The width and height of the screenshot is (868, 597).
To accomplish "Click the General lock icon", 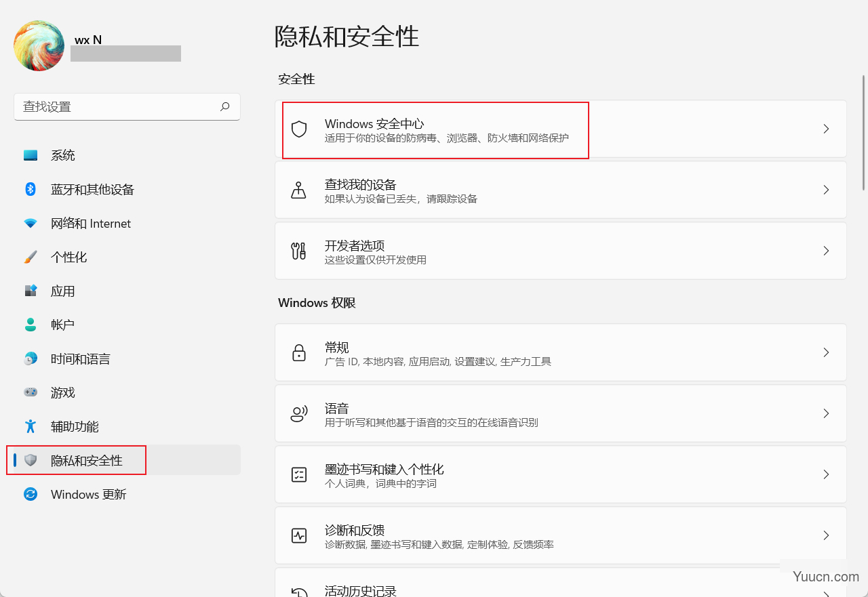I will coord(299,352).
